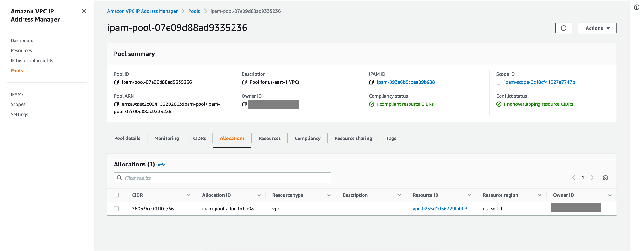
Task: Copy the IPAM ID value
Action: [372, 82]
